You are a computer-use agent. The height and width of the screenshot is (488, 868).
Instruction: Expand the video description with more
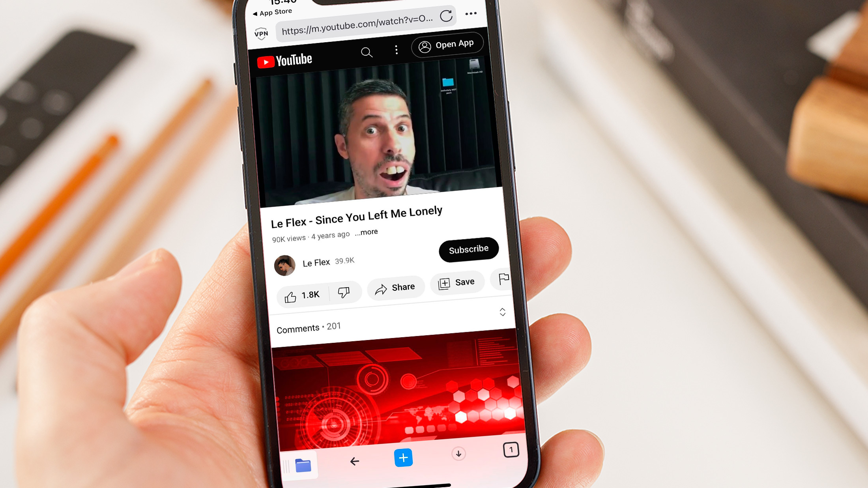(x=366, y=232)
